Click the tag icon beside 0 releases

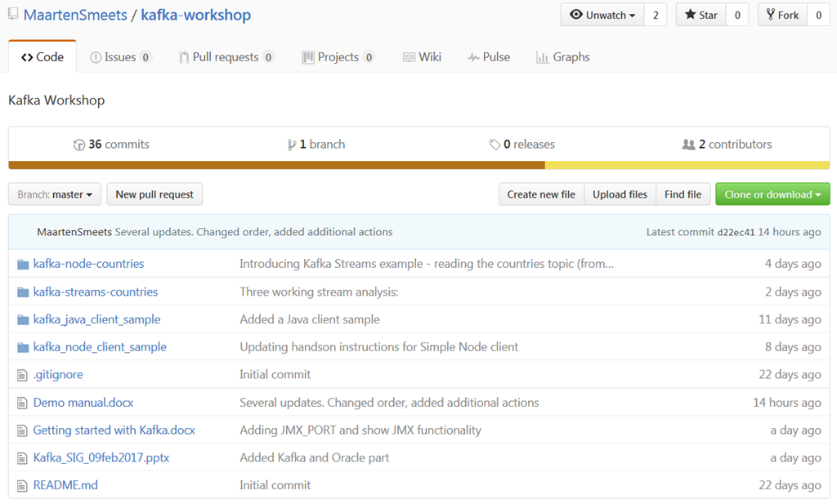(x=495, y=145)
